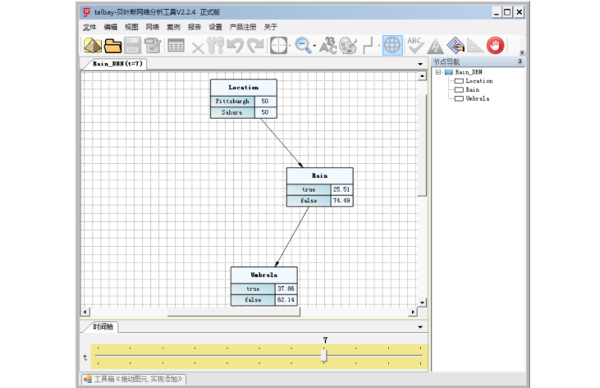Image resolution: width=600 pixels, height=388 pixels.
Task: Select the elbow connector line icon
Action: tap(368, 46)
